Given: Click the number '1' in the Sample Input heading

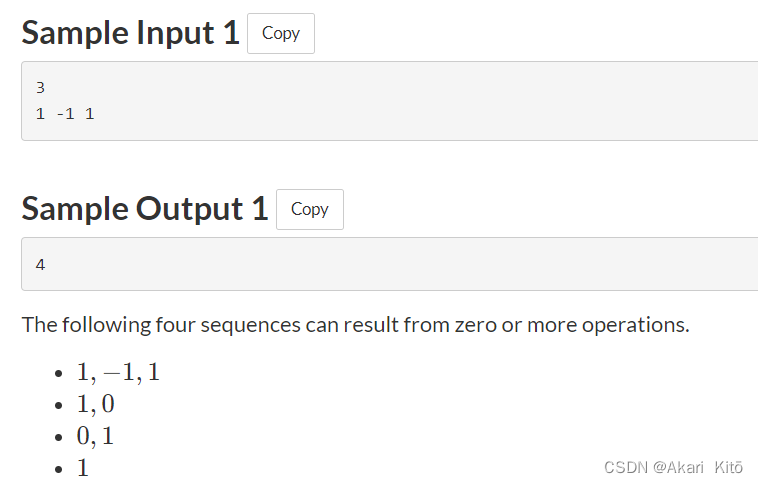Looking at the screenshot, I should click(231, 33).
